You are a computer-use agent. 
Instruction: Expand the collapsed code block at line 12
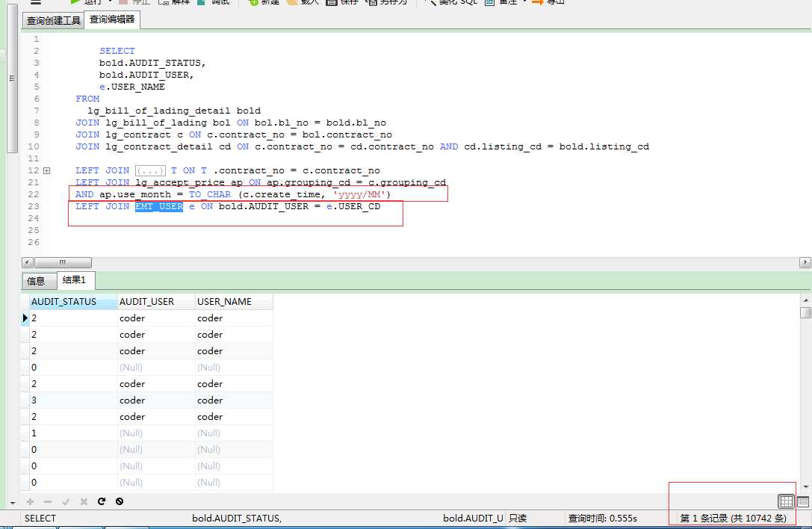[46, 170]
